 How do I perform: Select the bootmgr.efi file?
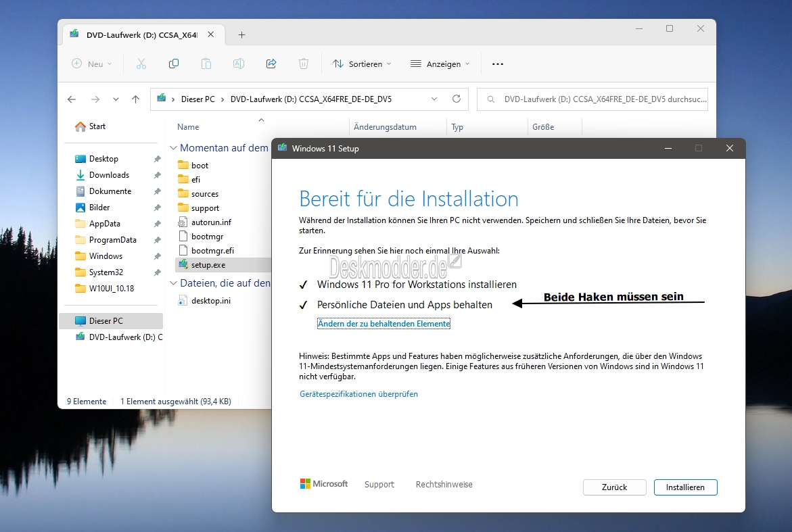(212, 250)
